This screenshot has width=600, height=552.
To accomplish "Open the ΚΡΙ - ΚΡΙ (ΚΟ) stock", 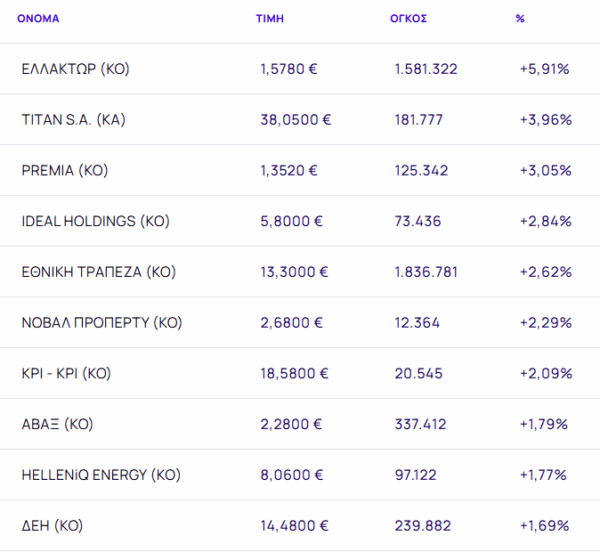I will tap(66, 373).
